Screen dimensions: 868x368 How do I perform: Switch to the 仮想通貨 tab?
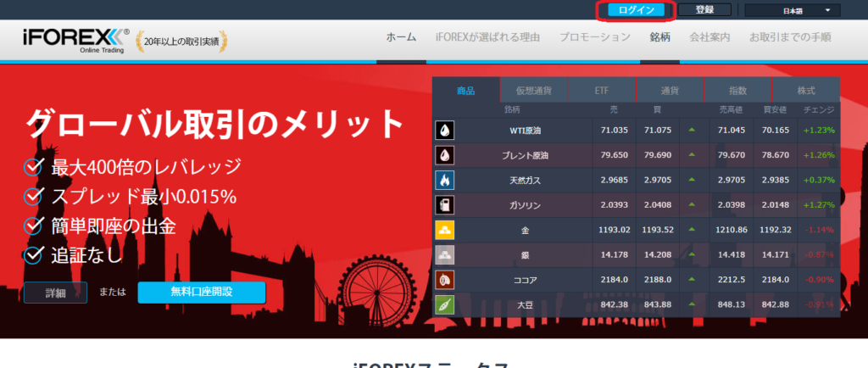534,91
